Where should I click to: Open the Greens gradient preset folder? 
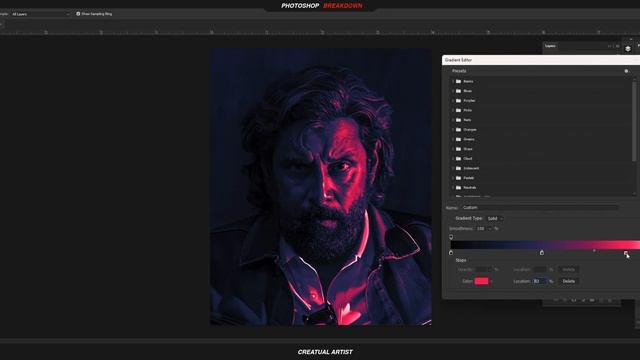[x=458, y=139]
